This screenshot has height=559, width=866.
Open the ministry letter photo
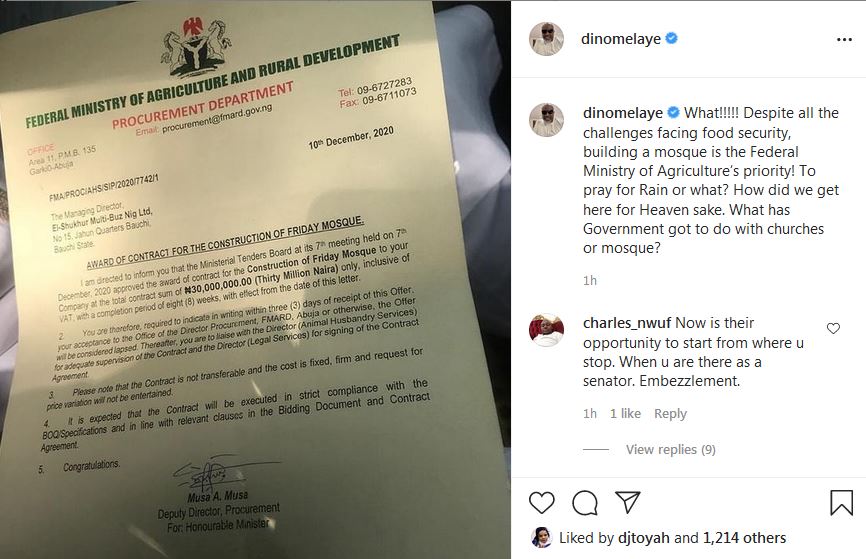tap(255, 280)
